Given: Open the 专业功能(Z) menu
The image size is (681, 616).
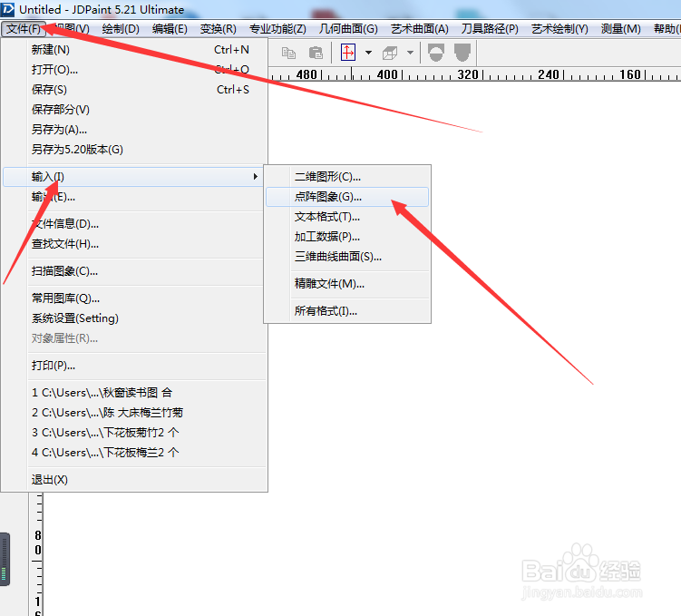Looking at the screenshot, I should tap(277, 29).
